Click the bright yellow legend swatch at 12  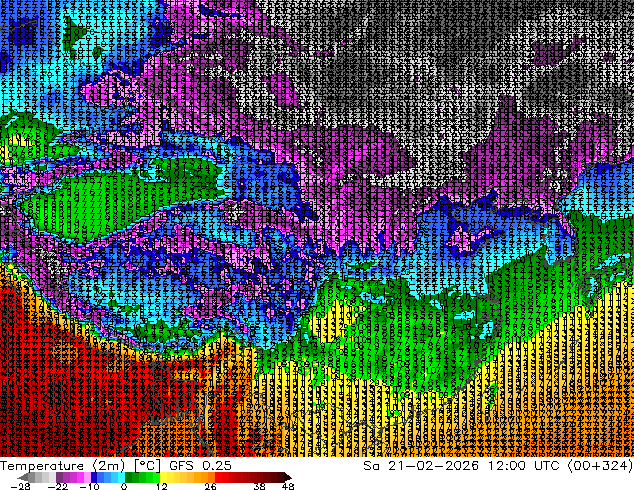[163, 477]
